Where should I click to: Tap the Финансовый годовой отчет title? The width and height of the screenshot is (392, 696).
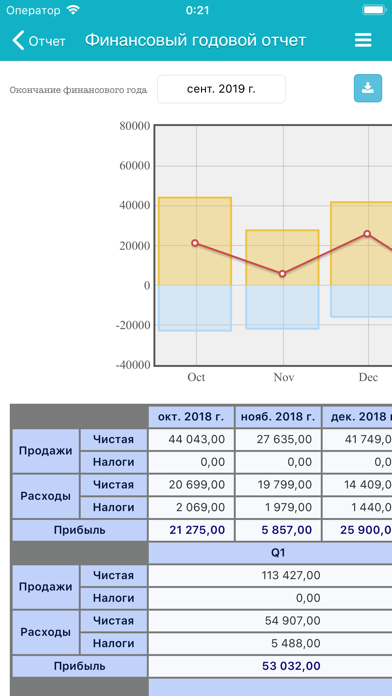(195, 40)
